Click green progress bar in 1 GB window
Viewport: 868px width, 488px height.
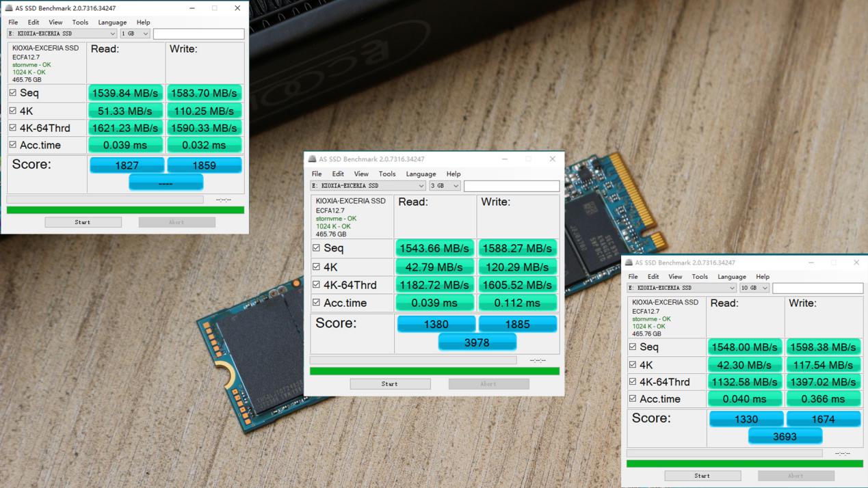(125, 210)
